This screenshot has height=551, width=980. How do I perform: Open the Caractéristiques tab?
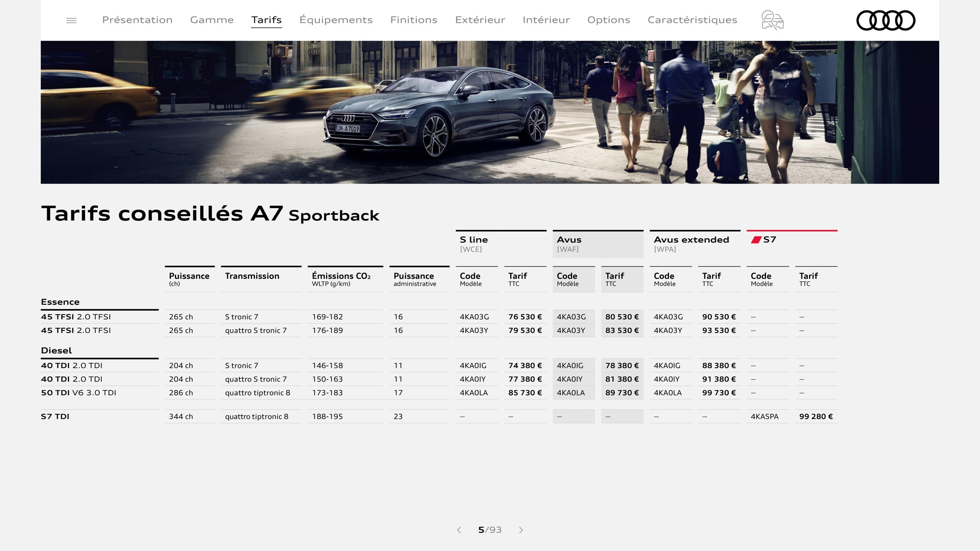(692, 20)
